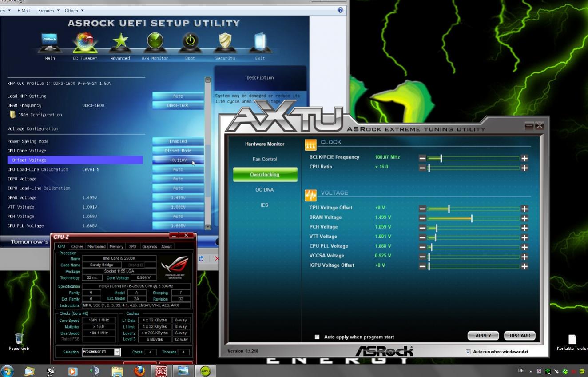This screenshot has height=377, width=588.
Task: Open the OC Tweaker section icon
Action: pyautogui.click(x=85, y=44)
